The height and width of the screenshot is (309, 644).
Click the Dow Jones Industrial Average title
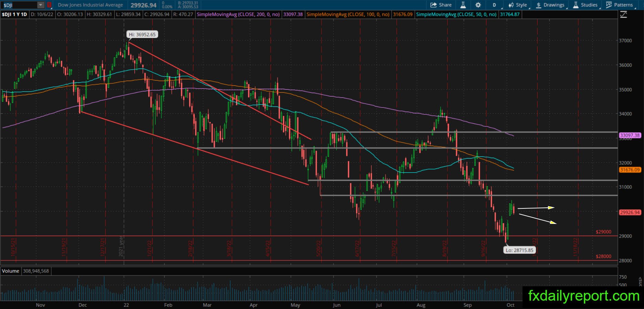(x=91, y=5)
